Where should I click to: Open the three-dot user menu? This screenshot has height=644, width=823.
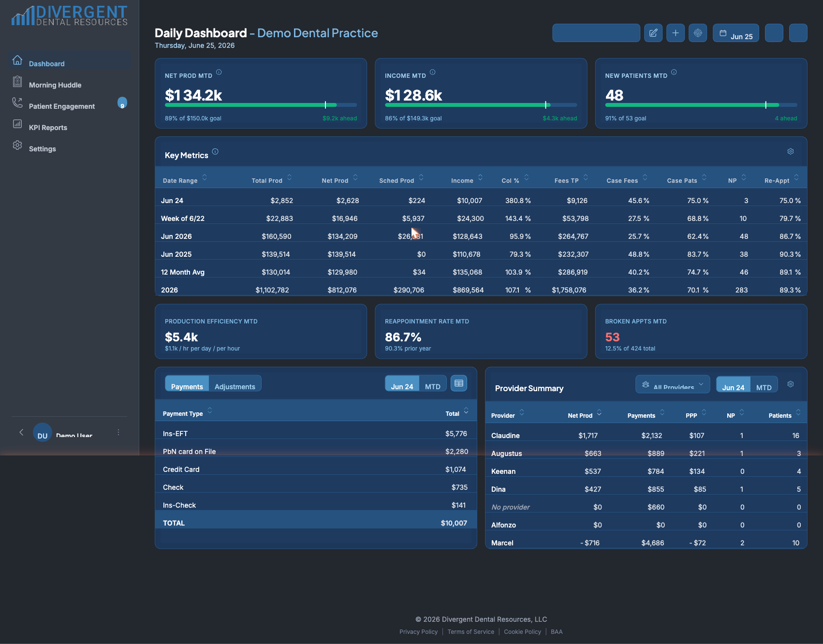[118, 432]
